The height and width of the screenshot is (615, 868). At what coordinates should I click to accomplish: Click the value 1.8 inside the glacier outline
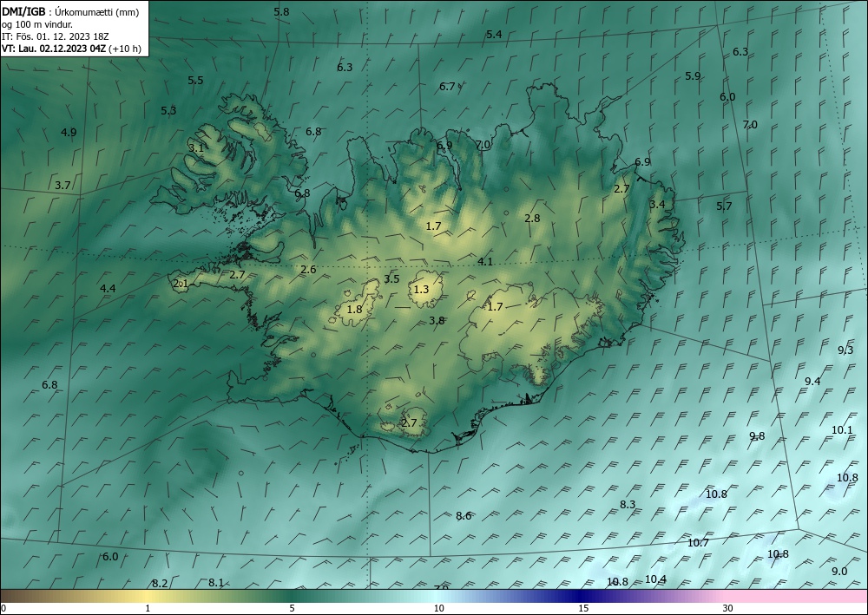pyautogui.click(x=354, y=309)
